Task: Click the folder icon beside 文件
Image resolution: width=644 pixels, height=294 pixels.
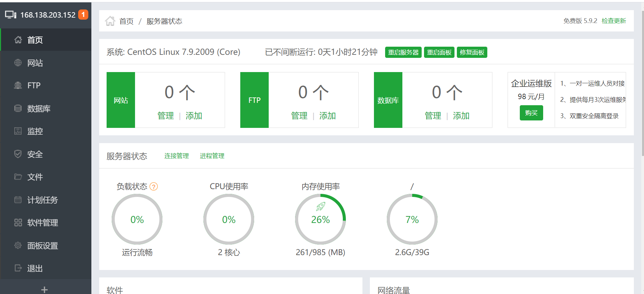Action: 18,177
